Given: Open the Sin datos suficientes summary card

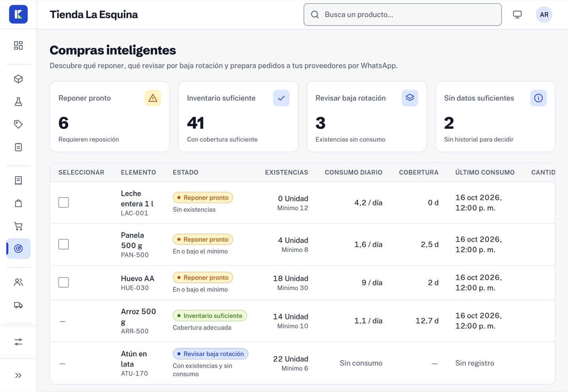Looking at the screenshot, I should click(495, 117).
